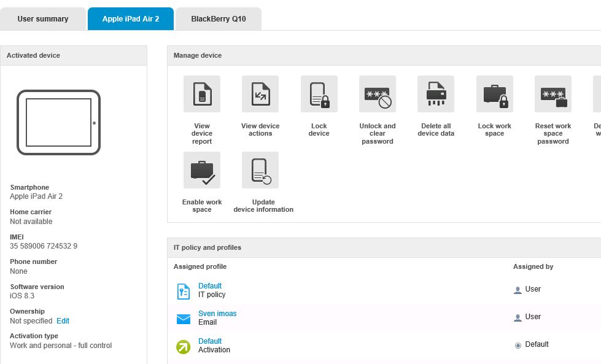Click the Default IT policy icon
This screenshot has width=601, height=364.
(x=183, y=291)
